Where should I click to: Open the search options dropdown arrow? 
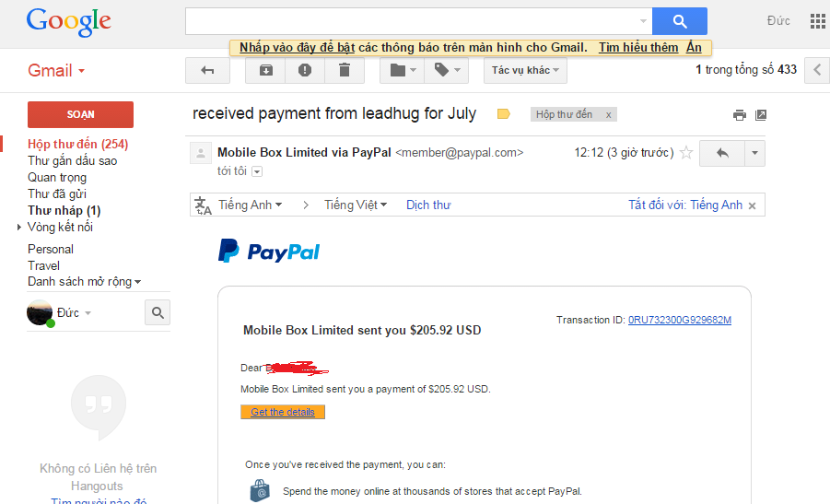point(643,21)
